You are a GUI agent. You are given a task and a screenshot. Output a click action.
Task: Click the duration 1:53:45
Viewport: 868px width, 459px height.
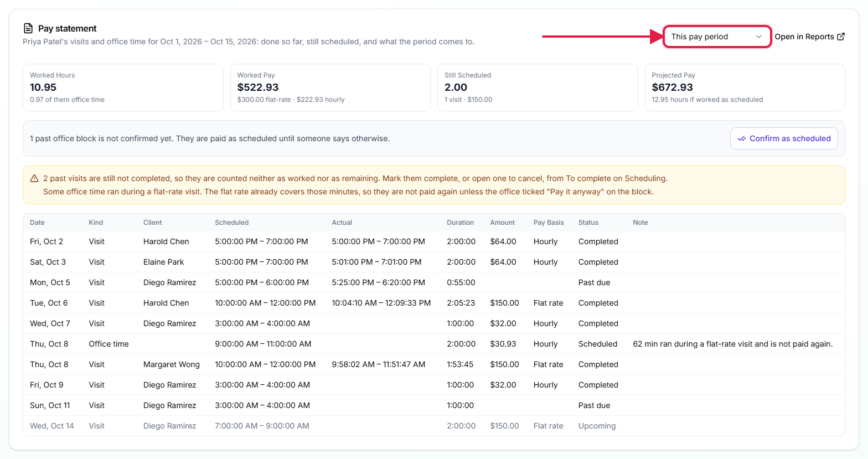(460, 364)
